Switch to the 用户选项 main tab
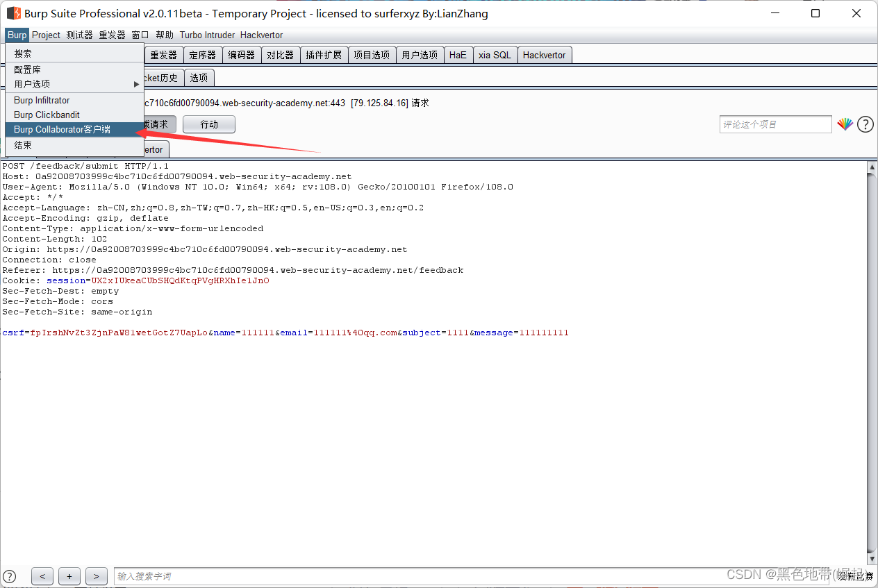This screenshot has width=878, height=588. (420, 55)
